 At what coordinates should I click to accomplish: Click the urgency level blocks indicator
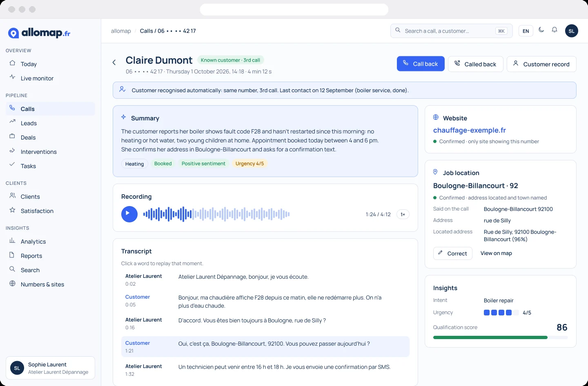pyautogui.click(x=501, y=313)
